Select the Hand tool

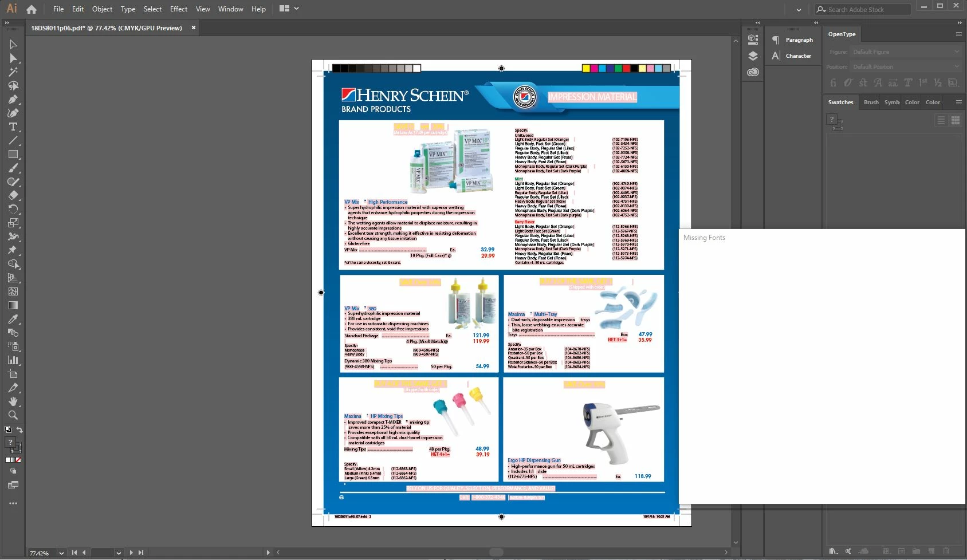13,402
